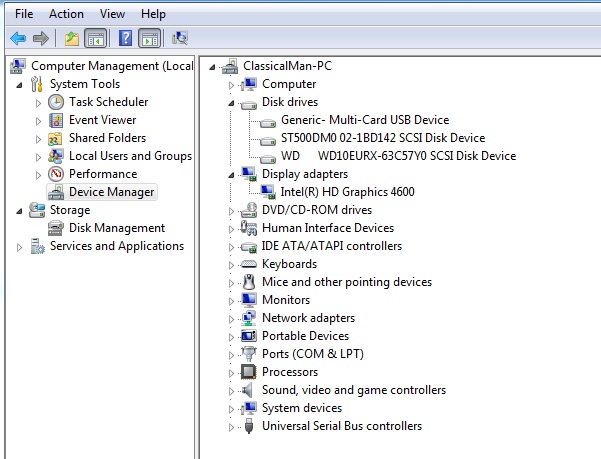
Task: Select Intel(R) HD Graphics 4600 adapter
Action: click(x=347, y=192)
